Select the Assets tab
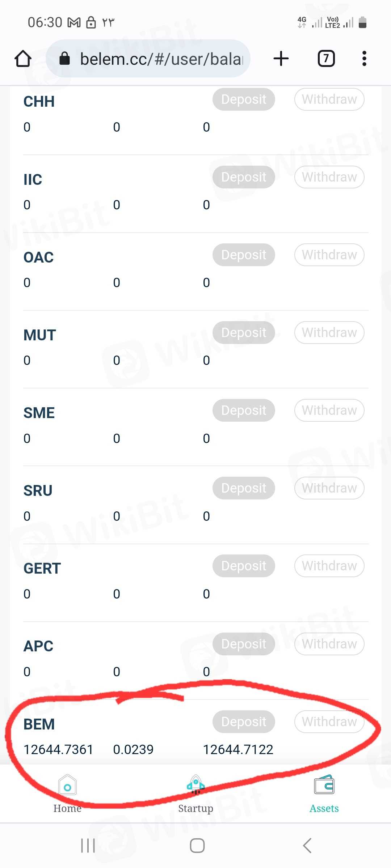The width and height of the screenshot is (391, 868). (324, 794)
